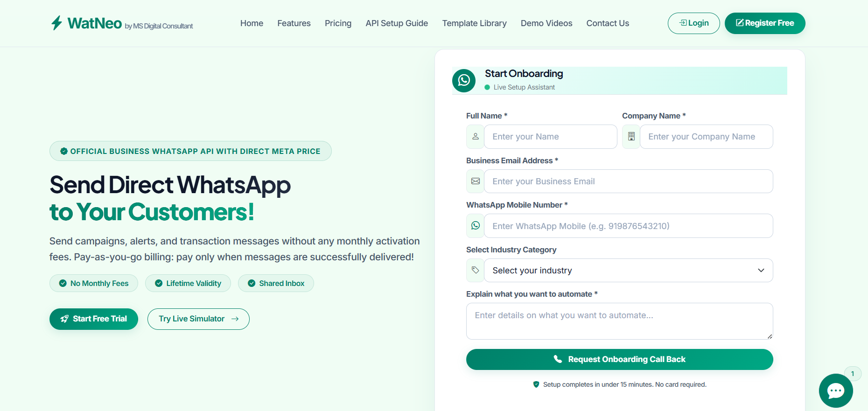Click the WatNeo brand name link

(x=95, y=23)
